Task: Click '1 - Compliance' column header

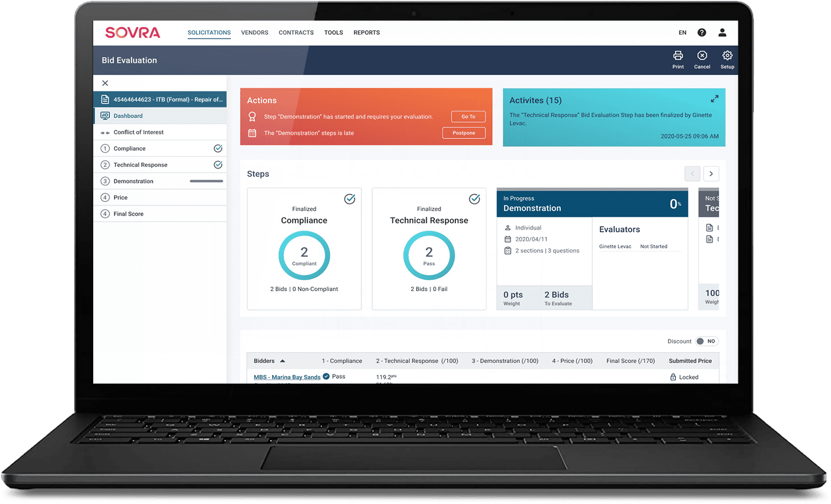Action: click(x=342, y=361)
